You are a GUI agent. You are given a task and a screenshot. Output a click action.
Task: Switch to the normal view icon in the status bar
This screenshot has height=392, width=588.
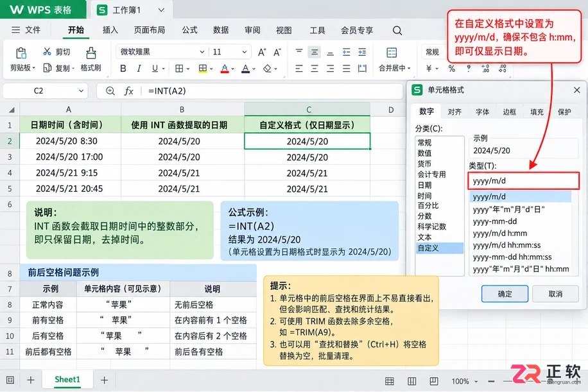(390, 381)
